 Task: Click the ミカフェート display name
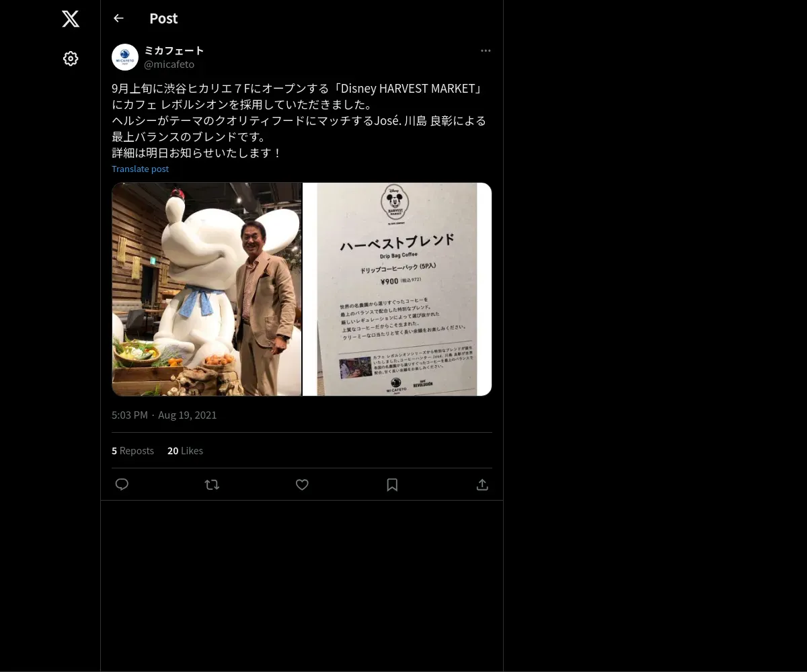174,50
